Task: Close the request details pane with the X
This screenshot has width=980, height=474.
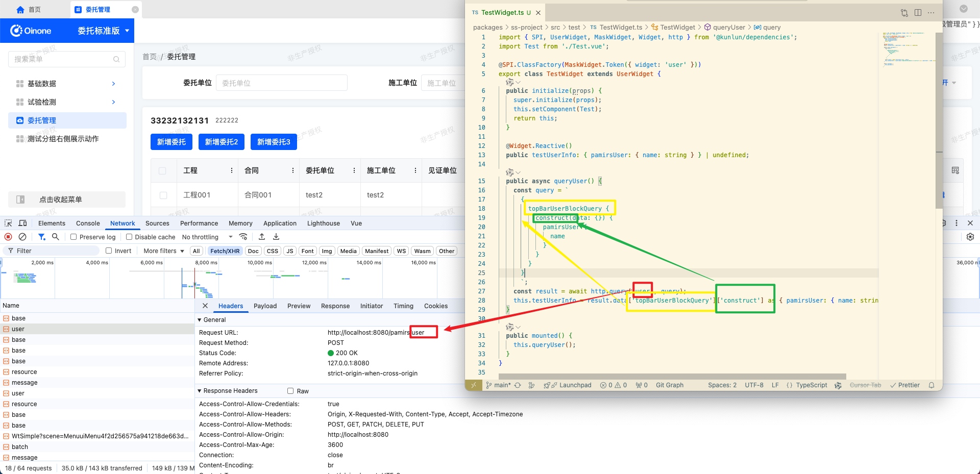Action: coord(205,306)
